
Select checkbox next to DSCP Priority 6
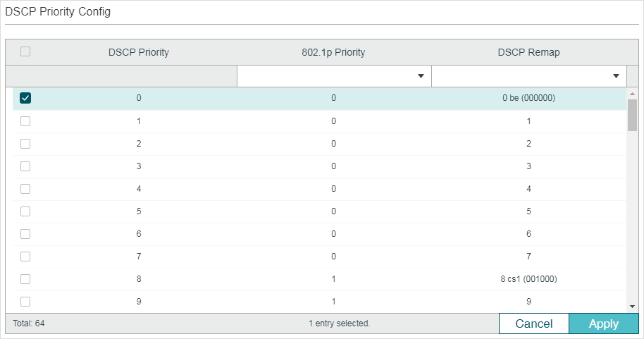[25, 234]
